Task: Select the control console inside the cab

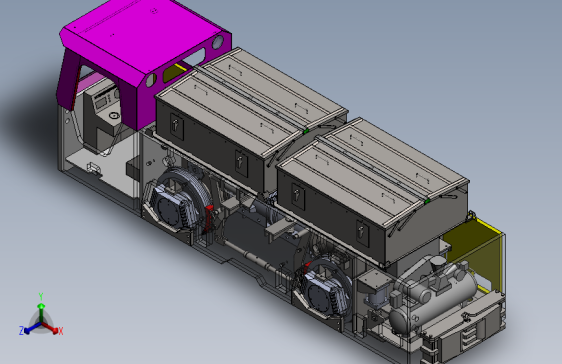Action: [x=102, y=115]
